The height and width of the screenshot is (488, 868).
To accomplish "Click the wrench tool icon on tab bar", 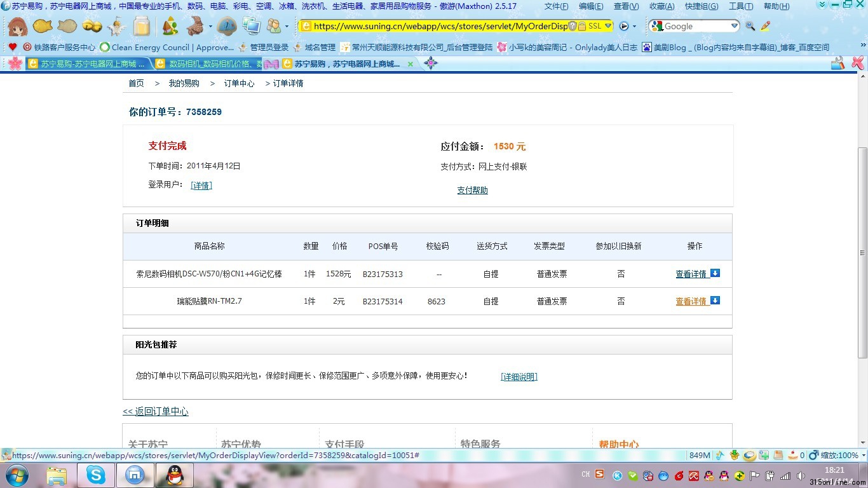I will click(x=838, y=62).
